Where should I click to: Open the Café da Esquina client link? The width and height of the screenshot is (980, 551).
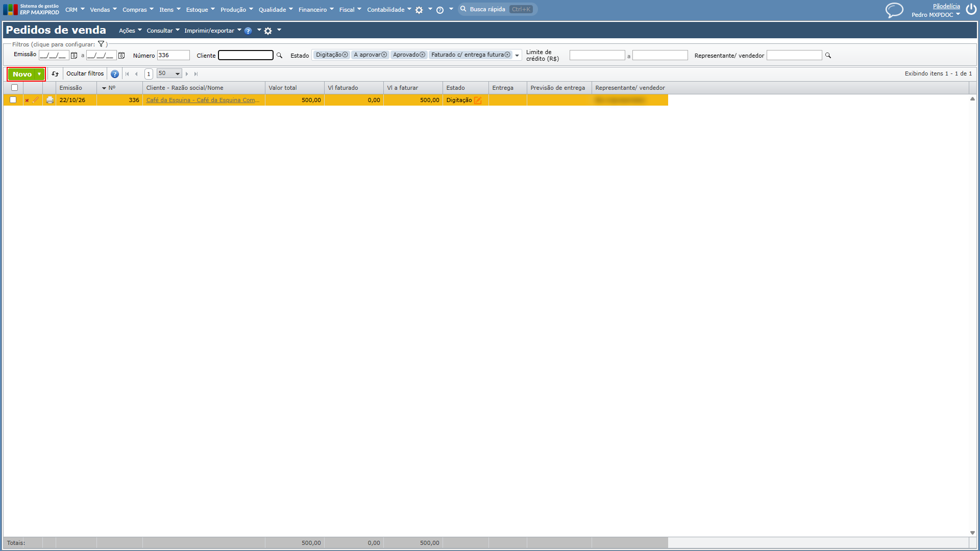[x=203, y=100]
